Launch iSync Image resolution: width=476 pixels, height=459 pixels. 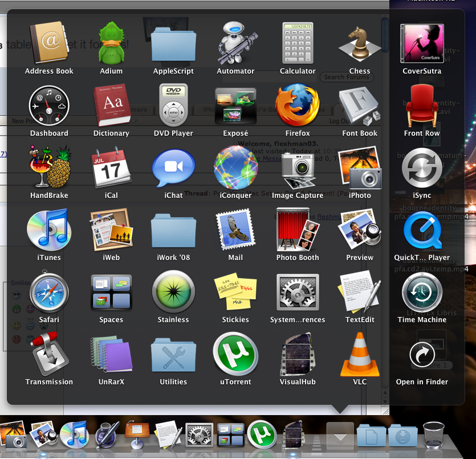(422, 168)
